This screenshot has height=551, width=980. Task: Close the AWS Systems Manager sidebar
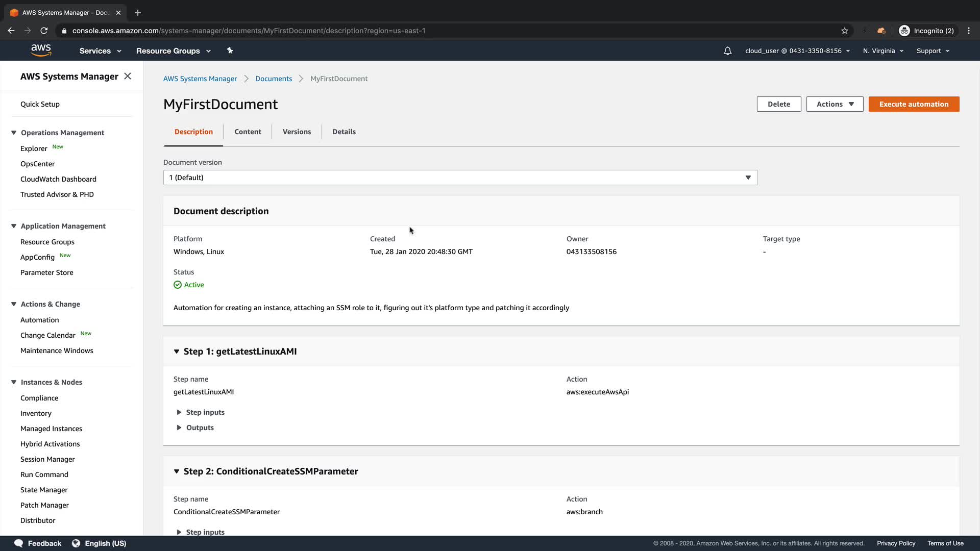[128, 76]
